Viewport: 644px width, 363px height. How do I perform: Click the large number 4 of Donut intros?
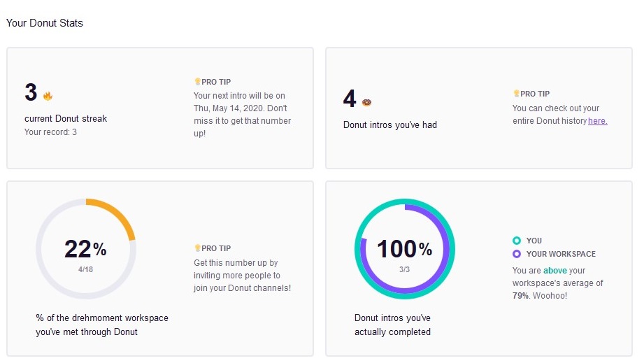[x=350, y=99]
